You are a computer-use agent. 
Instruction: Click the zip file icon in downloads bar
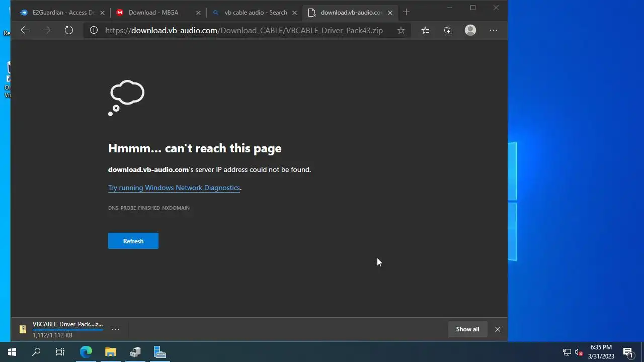pyautogui.click(x=23, y=329)
